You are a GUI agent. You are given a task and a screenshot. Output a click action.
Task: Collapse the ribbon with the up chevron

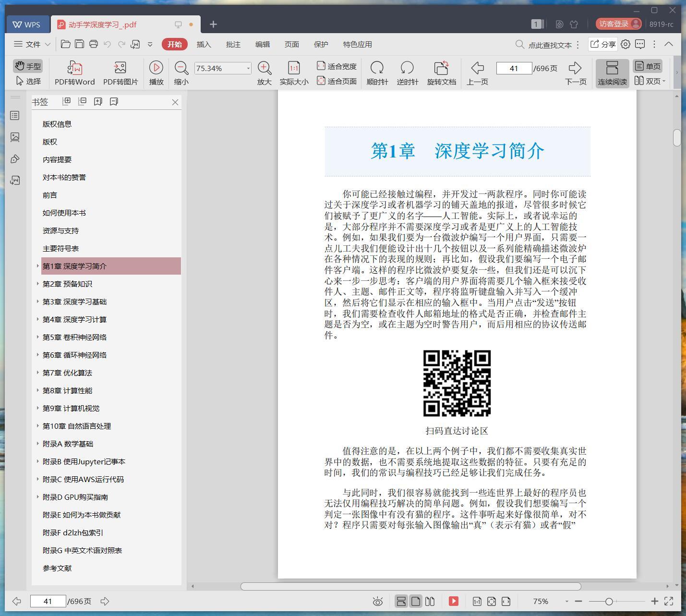coord(669,44)
